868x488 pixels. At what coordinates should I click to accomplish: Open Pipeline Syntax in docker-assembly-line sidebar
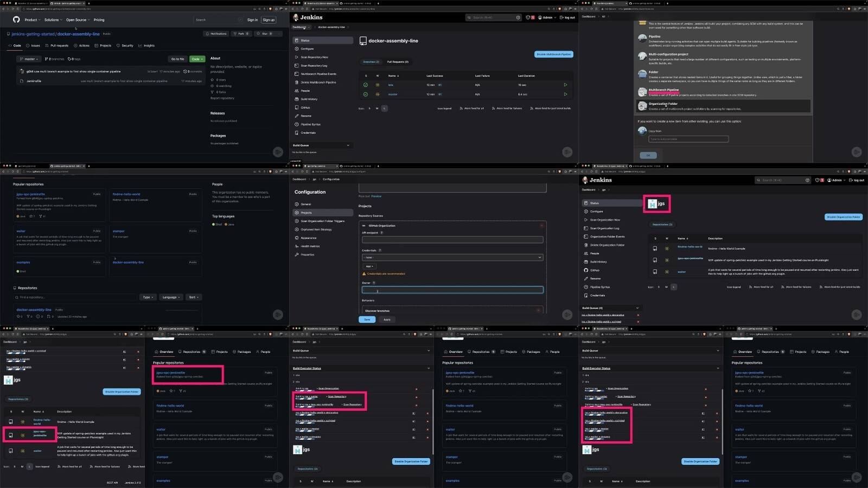[x=311, y=124]
